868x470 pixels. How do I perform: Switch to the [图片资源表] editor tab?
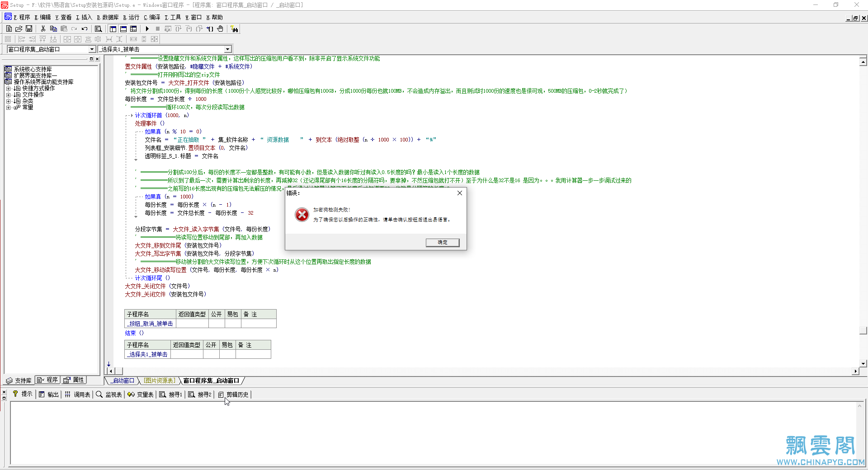[160, 381]
